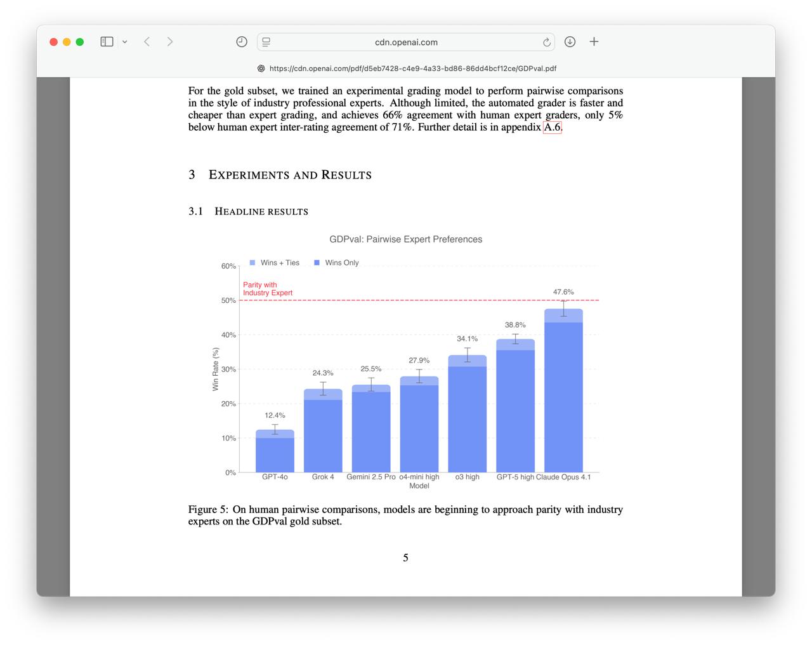Open the sidebar options dropdown chevron
Viewport: 812px width, 645px height.
pos(125,42)
